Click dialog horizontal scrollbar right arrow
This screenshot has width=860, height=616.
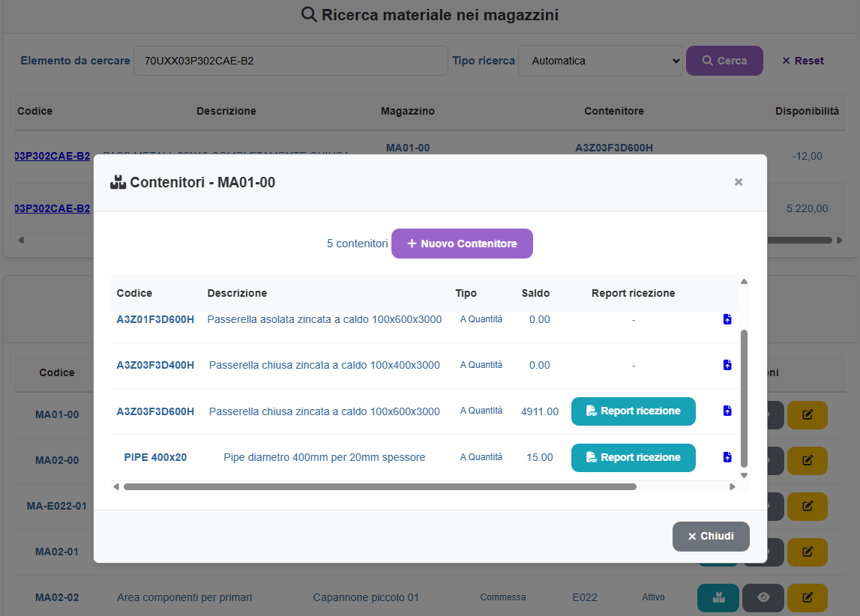(733, 486)
